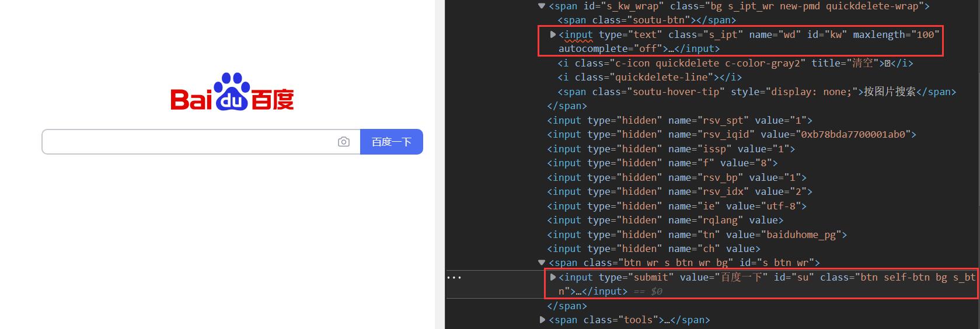Click the Baidu logo
The image size is (980, 329).
click(232, 93)
